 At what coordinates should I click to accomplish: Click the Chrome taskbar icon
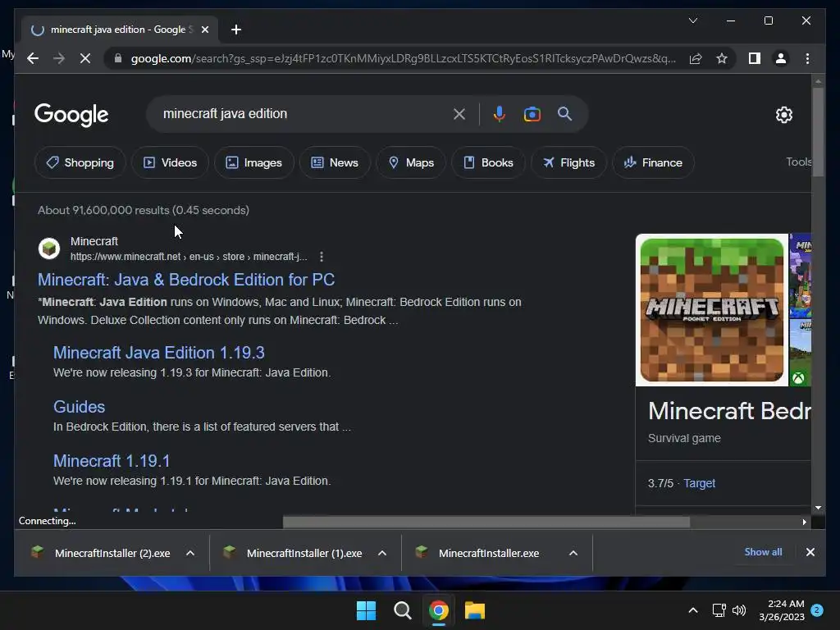(x=439, y=610)
